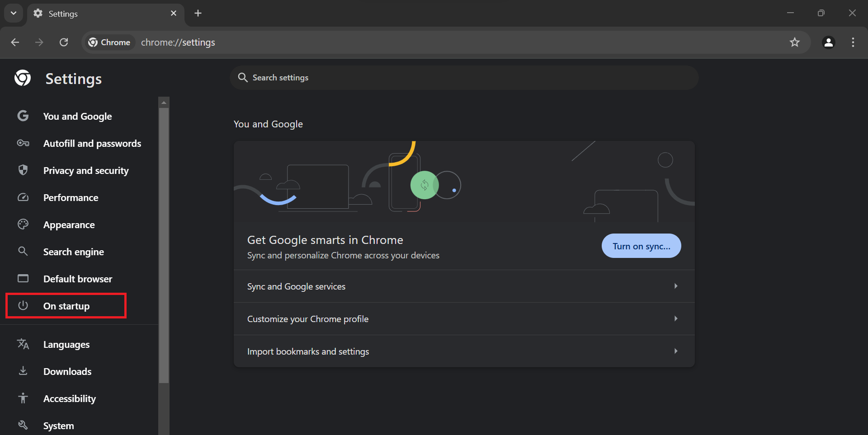This screenshot has height=435, width=868.
Task: Minimize the Chrome window
Action: click(x=790, y=13)
